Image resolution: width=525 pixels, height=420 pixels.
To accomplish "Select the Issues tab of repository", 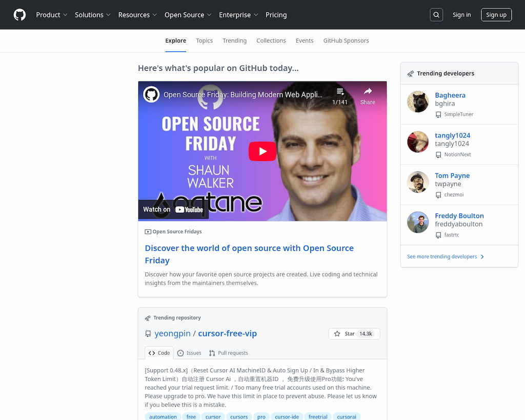I will coord(189,353).
